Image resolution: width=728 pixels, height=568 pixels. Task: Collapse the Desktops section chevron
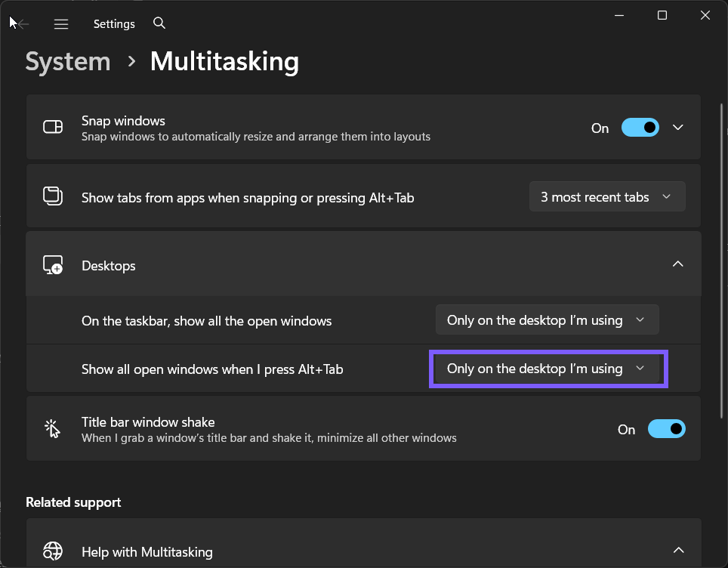(x=678, y=264)
